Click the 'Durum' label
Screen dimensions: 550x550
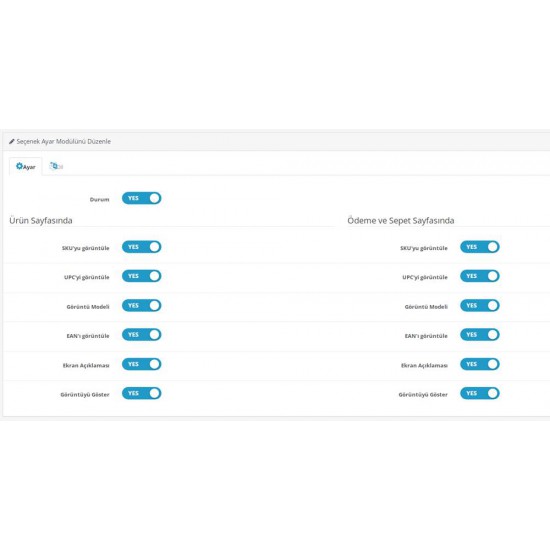(100, 200)
